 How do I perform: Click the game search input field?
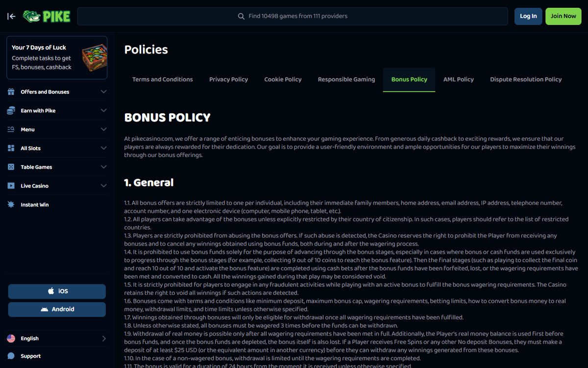tap(293, 16)
